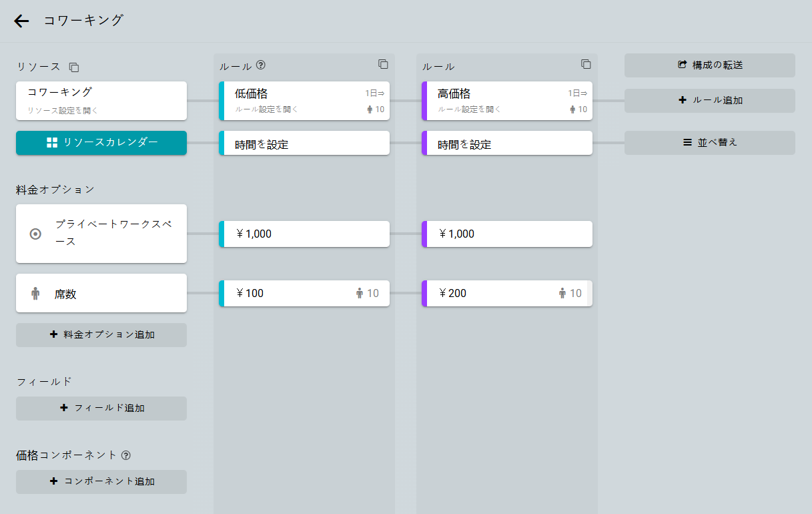Click the back arrow icon
The width and height of the screenshot is (812, 514).
(21, 21)
